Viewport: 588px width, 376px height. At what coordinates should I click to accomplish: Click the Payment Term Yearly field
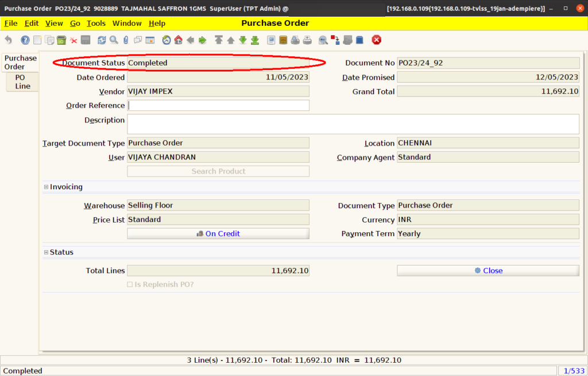coord(488,233)
